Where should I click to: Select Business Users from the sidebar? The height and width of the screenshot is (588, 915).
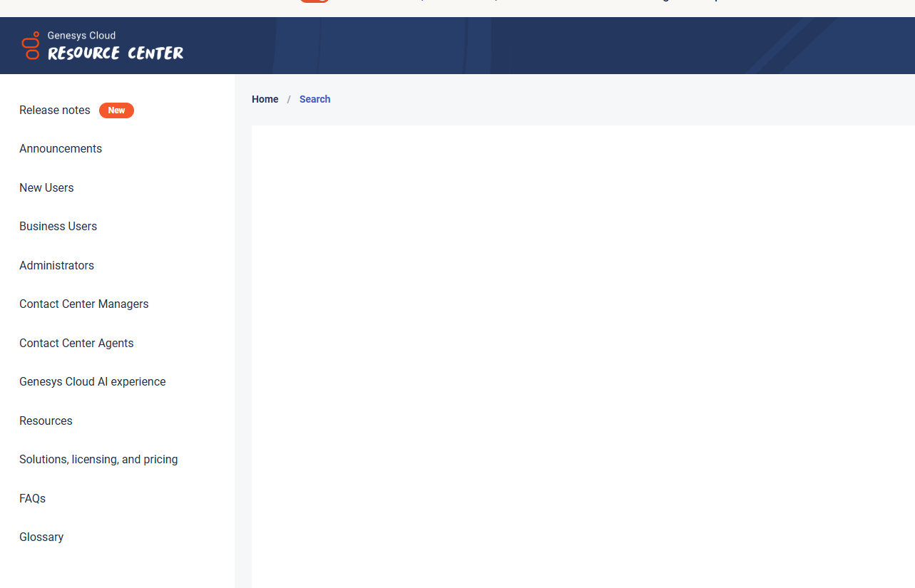[x=58, y=227]
